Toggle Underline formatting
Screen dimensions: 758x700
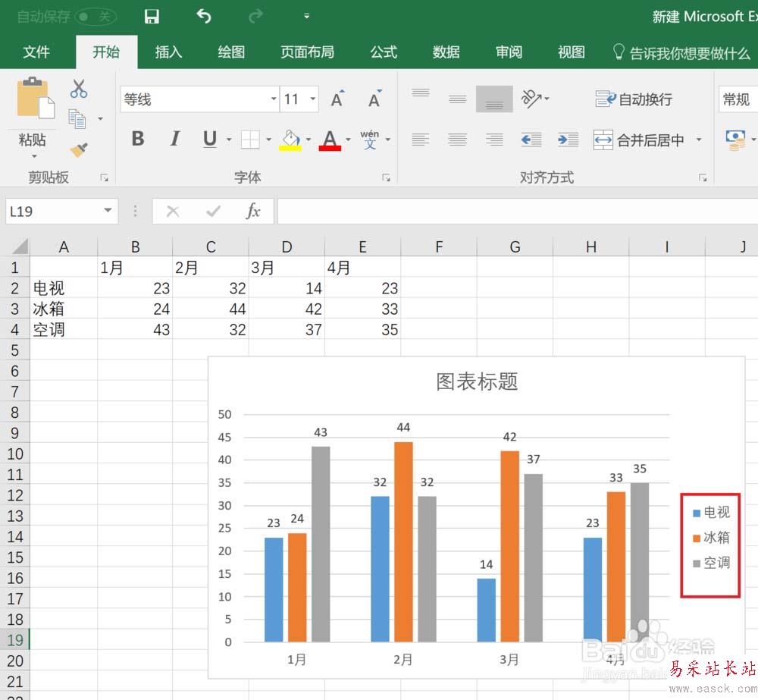click(x=210, y=139)
